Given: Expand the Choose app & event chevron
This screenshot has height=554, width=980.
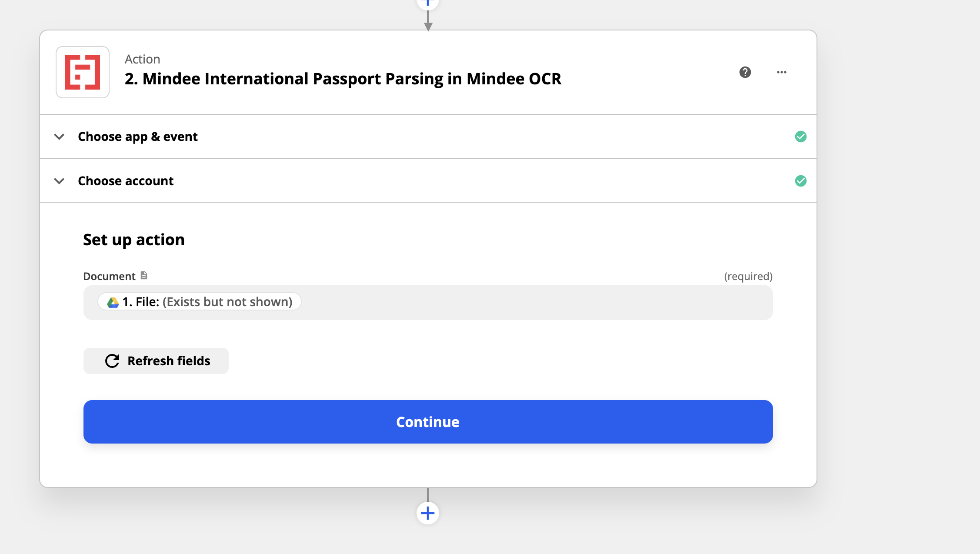Looking at the screenshot, I should pyautogui.click(x=59, y=137).
